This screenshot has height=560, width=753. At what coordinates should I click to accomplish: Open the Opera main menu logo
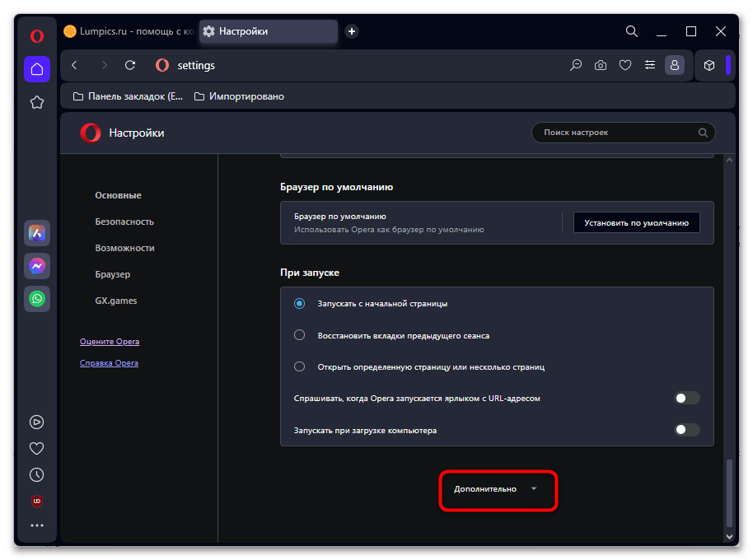pos(37,36)
